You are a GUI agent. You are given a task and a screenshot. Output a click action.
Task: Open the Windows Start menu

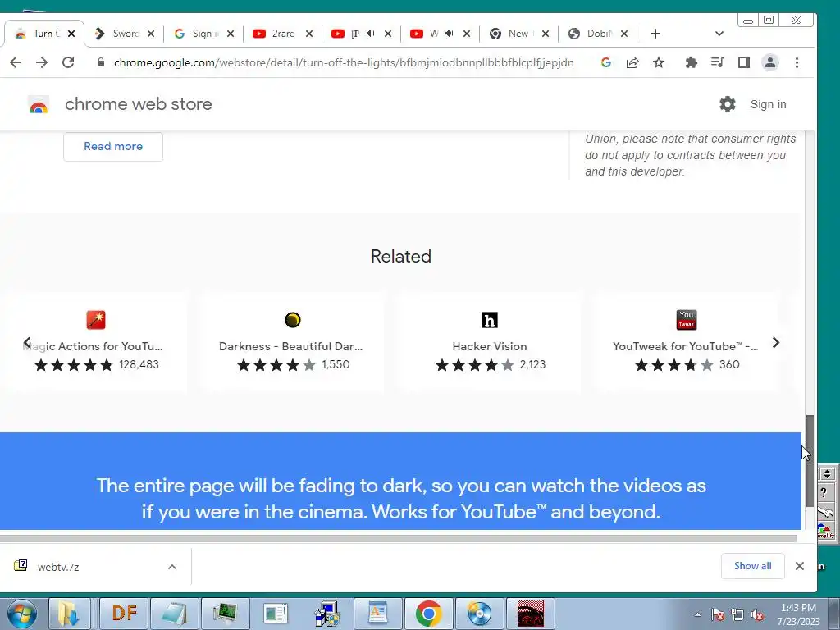point(21,614)
